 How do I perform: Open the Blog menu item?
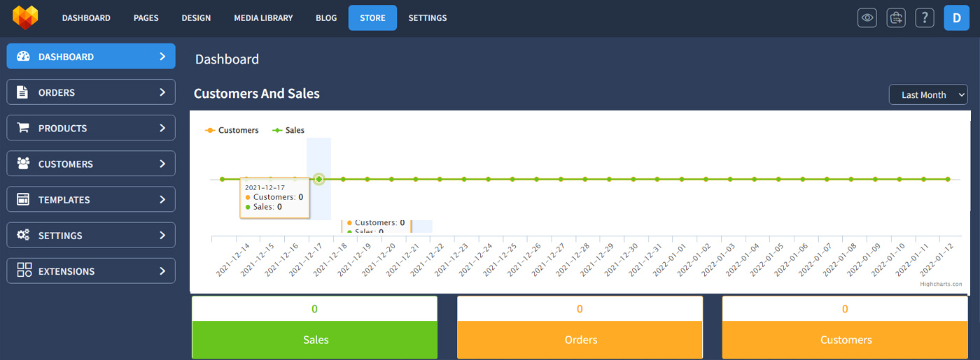click(x=326, y=18)
